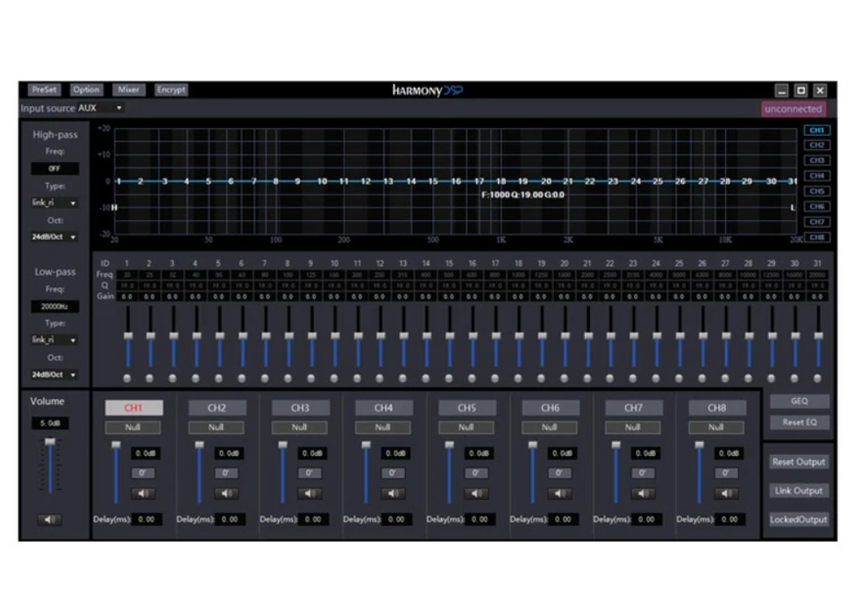Mute the CH8 output channel
The width and height of the screenshot is (868, 611).
click(x=726, y=494)
